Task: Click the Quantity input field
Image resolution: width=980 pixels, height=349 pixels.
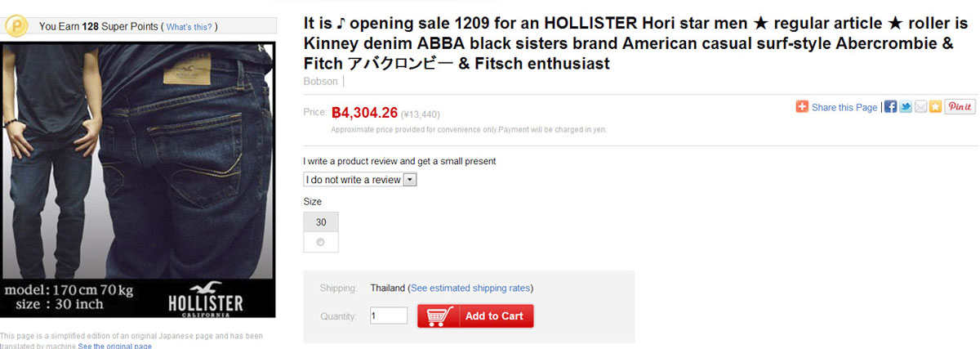Action: [x=388, y=316]
